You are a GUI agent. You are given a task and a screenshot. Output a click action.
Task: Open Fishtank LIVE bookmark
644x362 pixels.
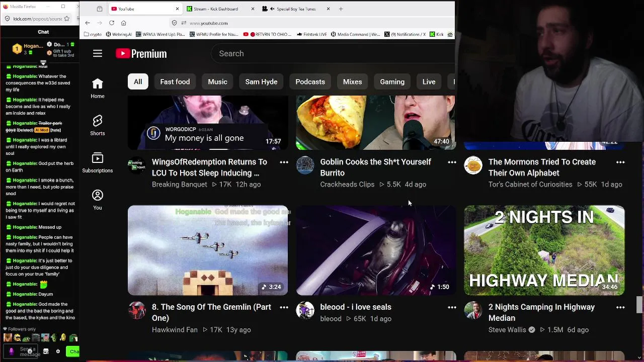point(311,34)
